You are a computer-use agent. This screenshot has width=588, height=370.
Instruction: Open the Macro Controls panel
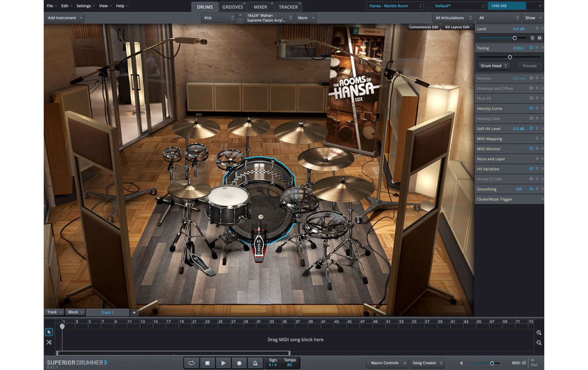pos(387,363)
